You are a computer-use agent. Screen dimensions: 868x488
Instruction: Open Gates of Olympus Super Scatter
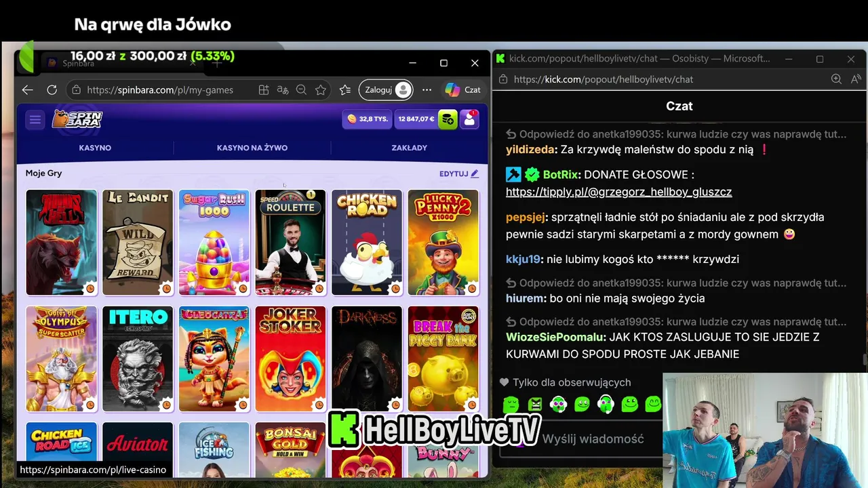click(62, 359)
